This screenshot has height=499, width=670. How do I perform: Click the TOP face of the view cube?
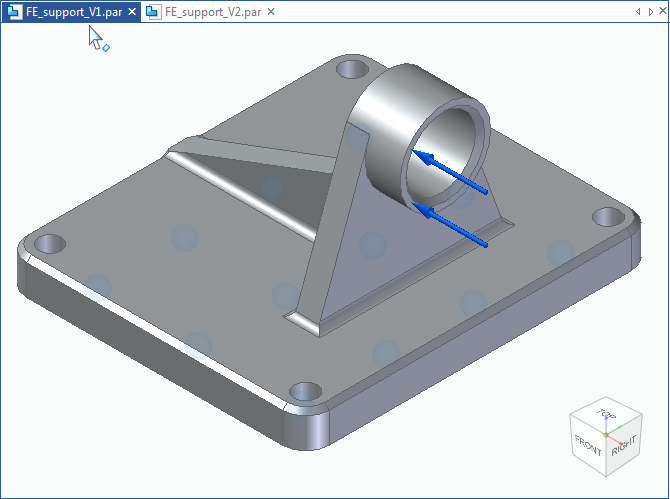click(x=606, y=414)
